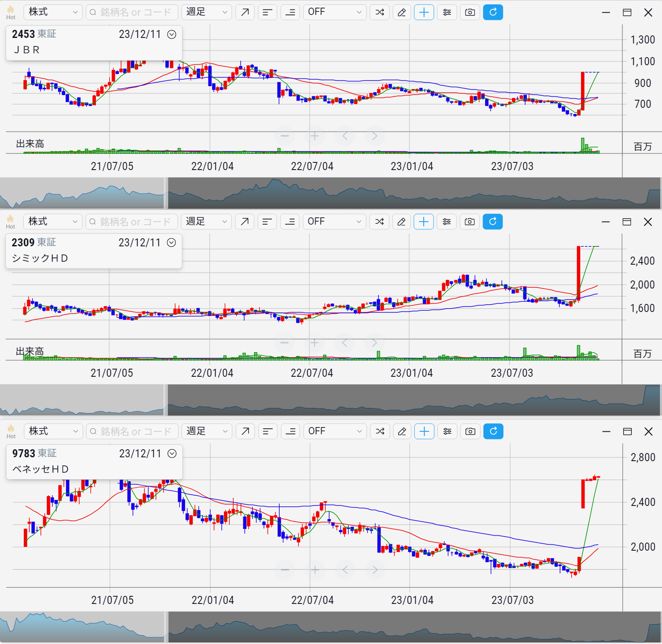662x644 pixels.
Task: Maximize the シミックHD chart panel
Action: point(627,222)
